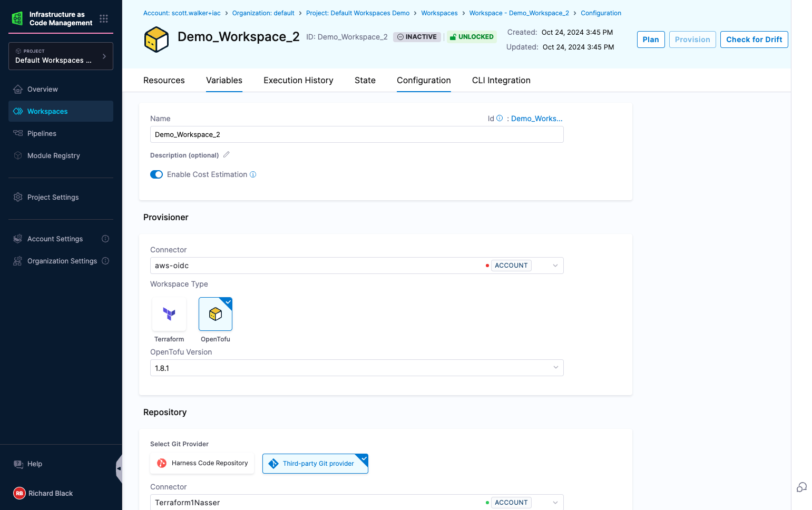Open CLI Integration tab
The width and height of the screenshot is (812, 510).
tap(501, 80)
